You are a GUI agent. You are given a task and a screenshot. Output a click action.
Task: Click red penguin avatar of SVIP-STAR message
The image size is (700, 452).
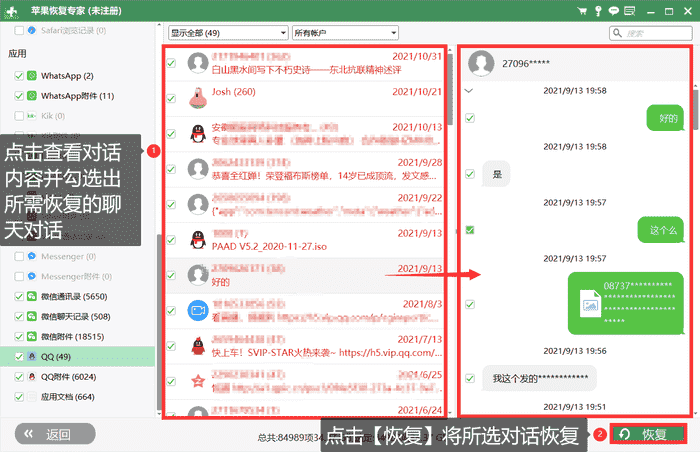pos(198,346)
